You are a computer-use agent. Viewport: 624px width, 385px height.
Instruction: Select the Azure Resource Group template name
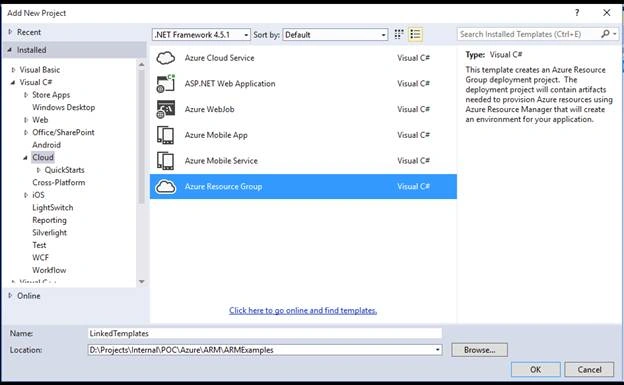click(x=223, y=186)
